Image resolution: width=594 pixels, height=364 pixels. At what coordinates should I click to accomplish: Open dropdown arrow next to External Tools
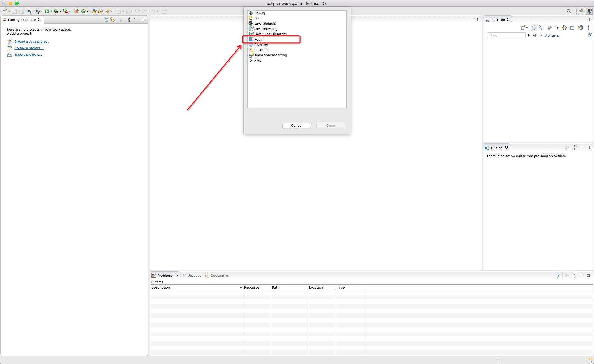click(x=70, y=11)
